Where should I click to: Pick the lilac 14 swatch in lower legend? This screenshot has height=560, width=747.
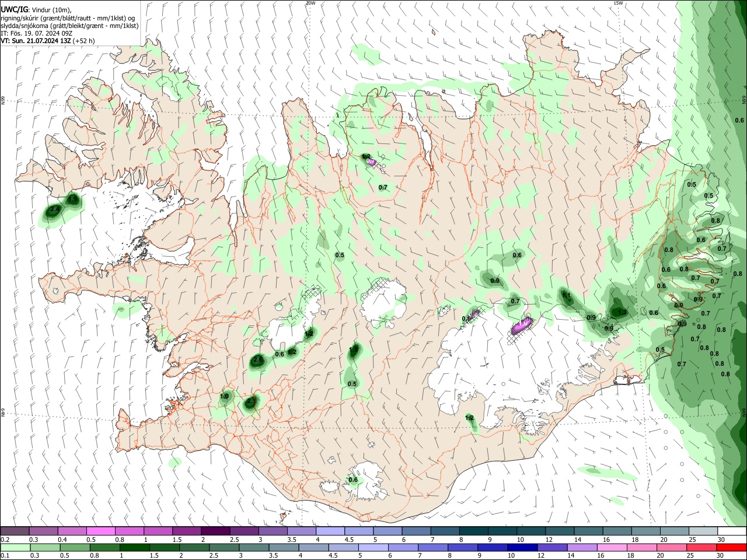(x=581, y=548)
